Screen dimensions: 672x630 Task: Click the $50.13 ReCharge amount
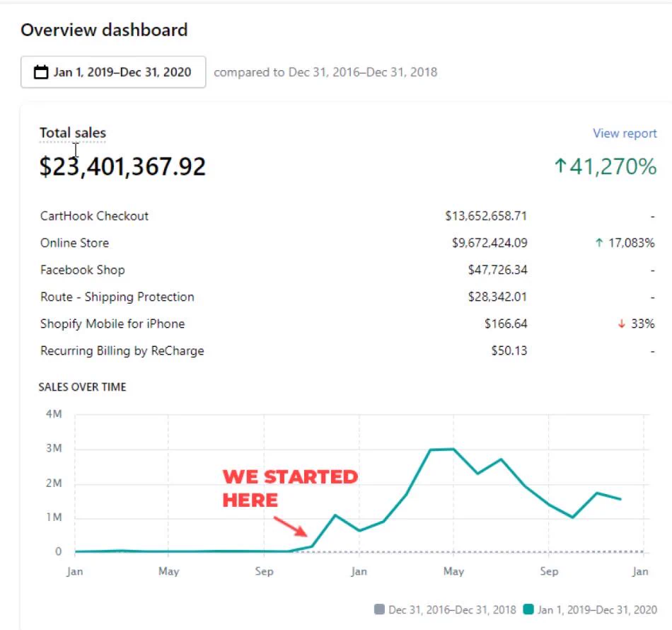click(x=509, y=351)
